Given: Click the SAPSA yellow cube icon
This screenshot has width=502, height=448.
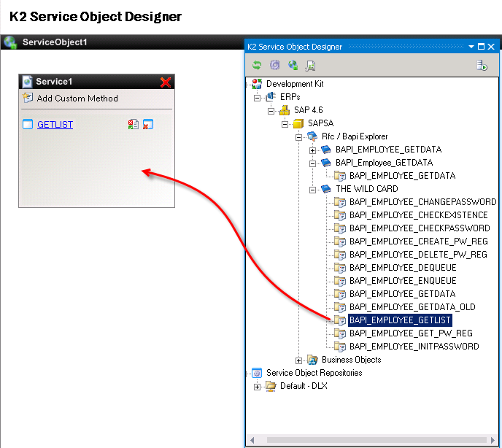Looking at the screenshot, I should click(298, 123).
